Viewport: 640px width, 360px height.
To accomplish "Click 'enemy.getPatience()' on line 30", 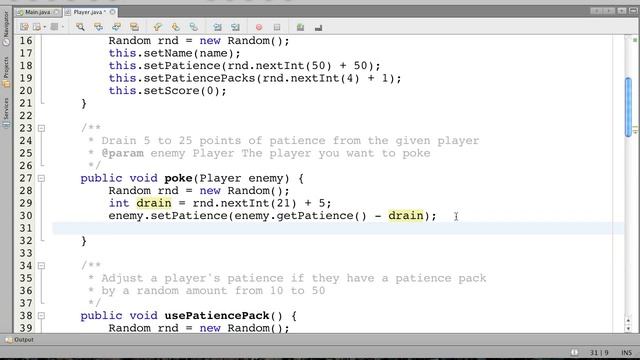I will tap(301, 216).
